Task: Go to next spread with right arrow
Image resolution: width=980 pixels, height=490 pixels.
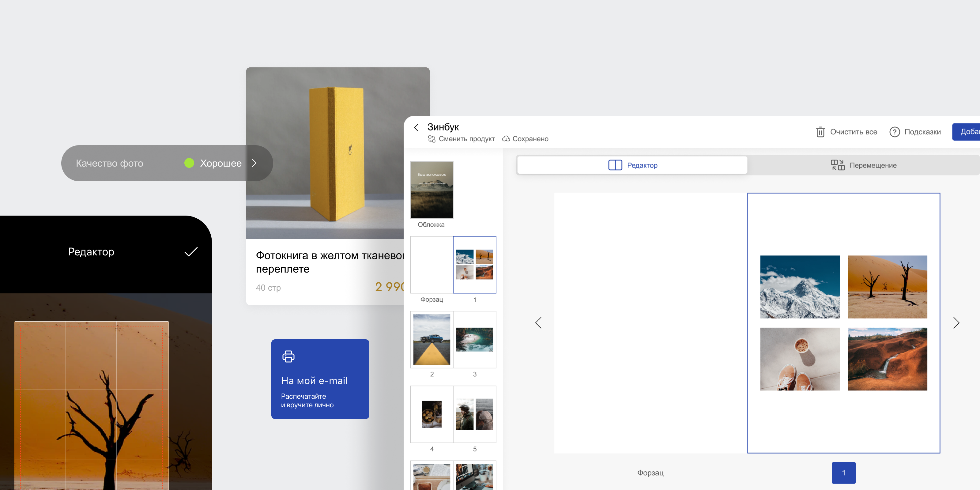Action: click(956, 322)
